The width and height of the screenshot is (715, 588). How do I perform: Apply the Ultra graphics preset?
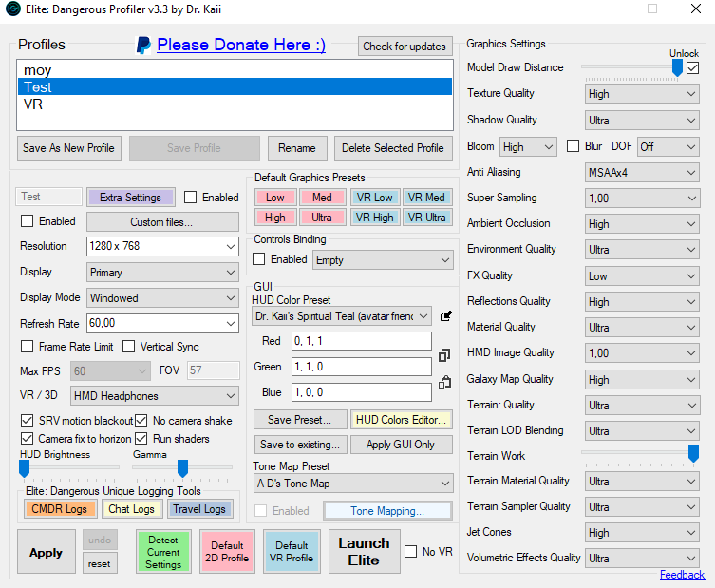[x=322, y=218]
